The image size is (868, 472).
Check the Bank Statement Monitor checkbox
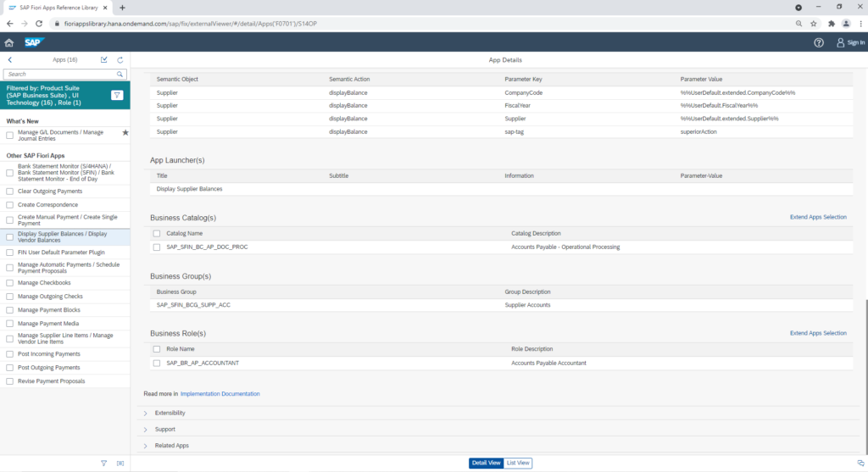[10, 173]
